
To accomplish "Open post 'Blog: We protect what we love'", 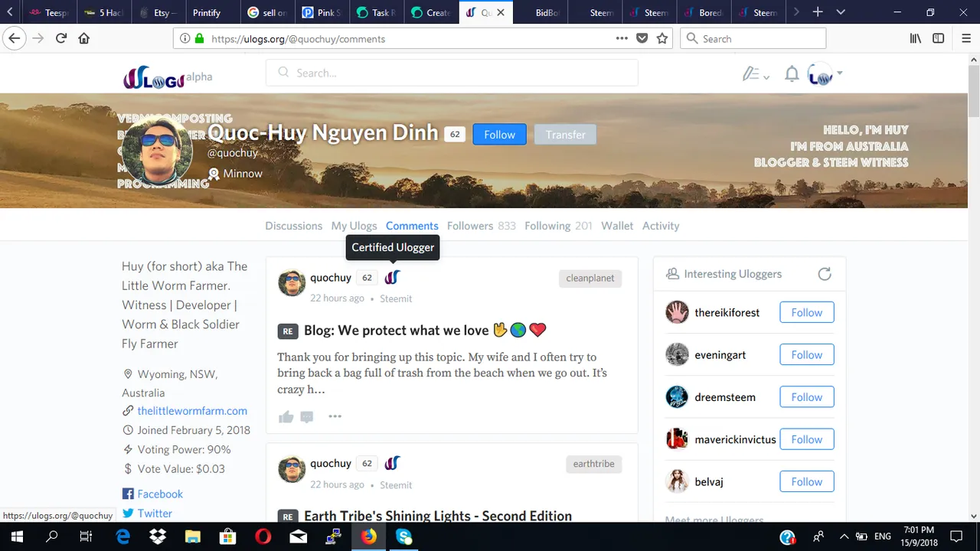I will 425,331.
